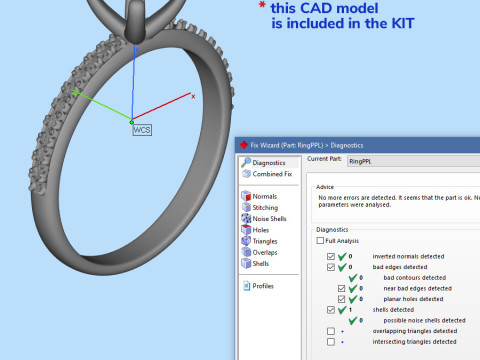This screenshot has height=360, width=480.
Task: Click 'No more errors are detected' advice text
Action: coord(357,198)
